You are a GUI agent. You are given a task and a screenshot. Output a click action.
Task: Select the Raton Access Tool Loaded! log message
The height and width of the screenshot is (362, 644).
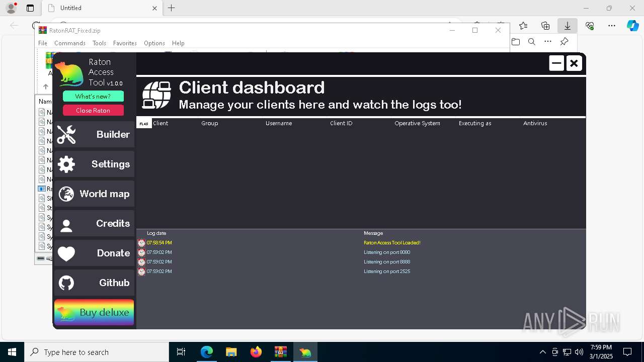pos(392,243)
